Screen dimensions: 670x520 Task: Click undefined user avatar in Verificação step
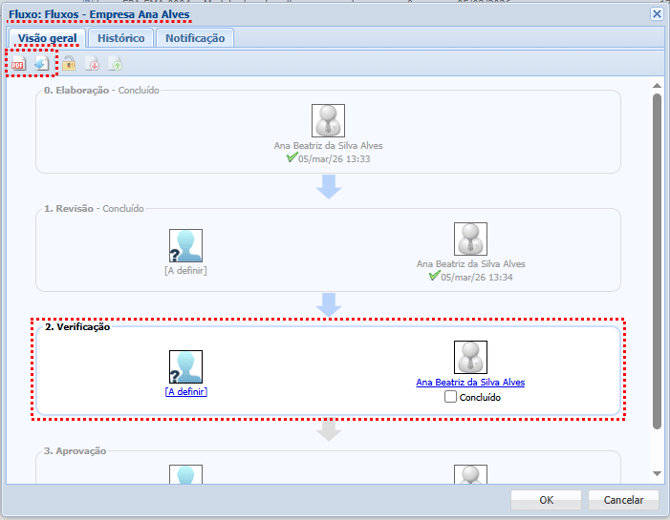[x=186, y=367]
